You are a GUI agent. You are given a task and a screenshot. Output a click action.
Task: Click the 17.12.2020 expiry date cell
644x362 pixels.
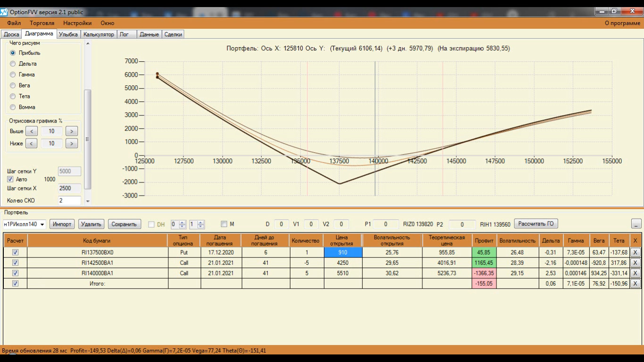(x=221, y=252)
